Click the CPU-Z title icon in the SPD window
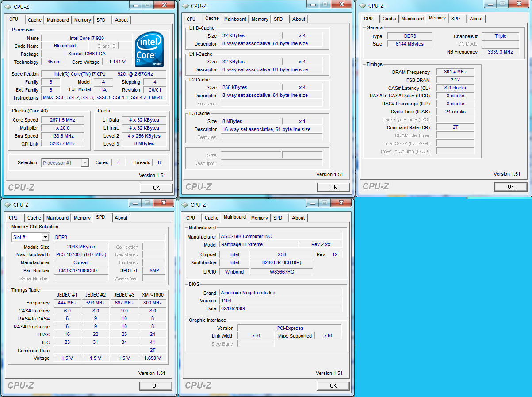This screenshot has width=532, height=397. click(8, 205)
